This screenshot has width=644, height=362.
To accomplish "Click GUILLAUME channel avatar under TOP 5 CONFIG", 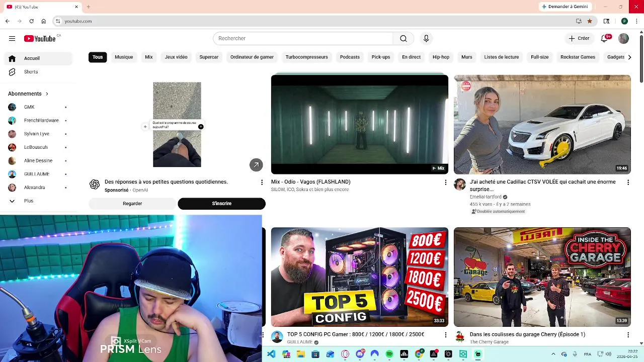I will pyautogui.click(x=277, y=336).
